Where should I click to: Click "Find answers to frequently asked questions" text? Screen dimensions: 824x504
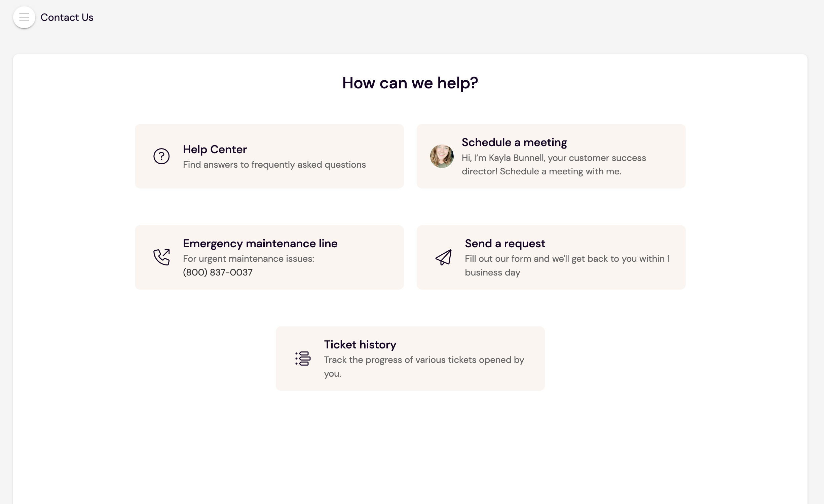click(x=274, y=165)
